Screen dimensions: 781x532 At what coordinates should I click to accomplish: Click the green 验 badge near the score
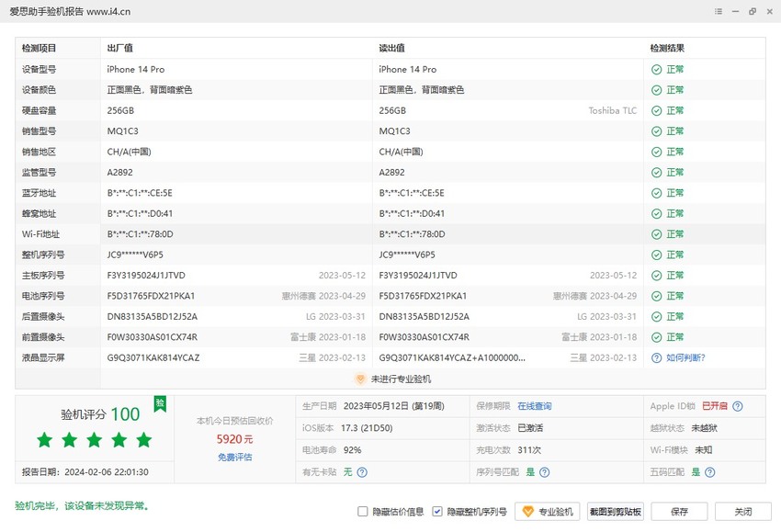(x=160, y=403)
